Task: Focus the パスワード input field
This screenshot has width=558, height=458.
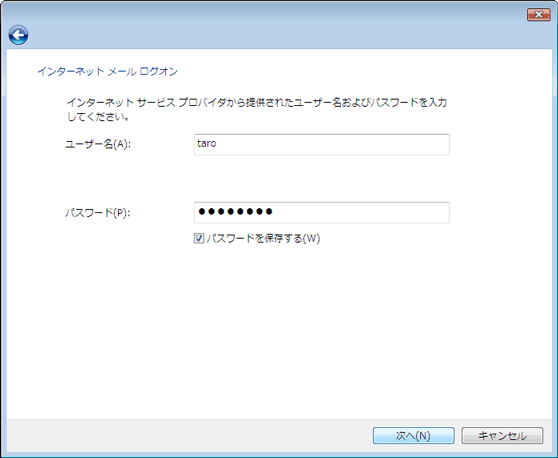Action: coord(321,212)
